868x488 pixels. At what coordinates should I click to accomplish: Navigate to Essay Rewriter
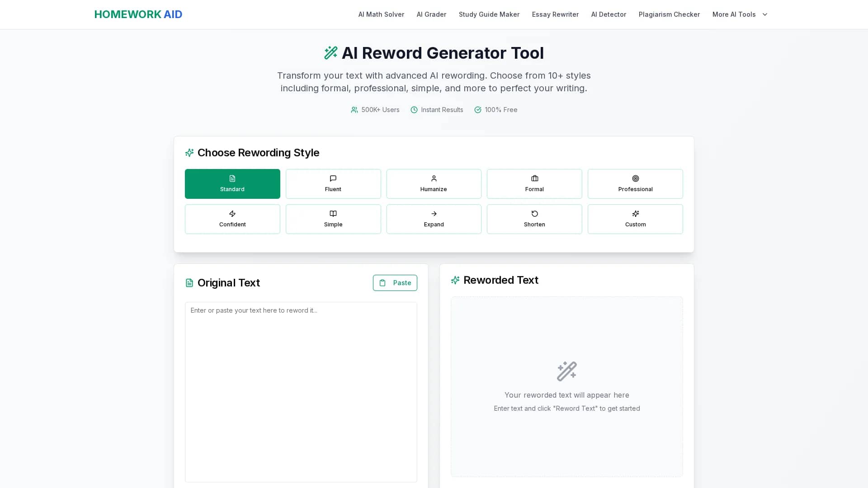tap(555, 14)
